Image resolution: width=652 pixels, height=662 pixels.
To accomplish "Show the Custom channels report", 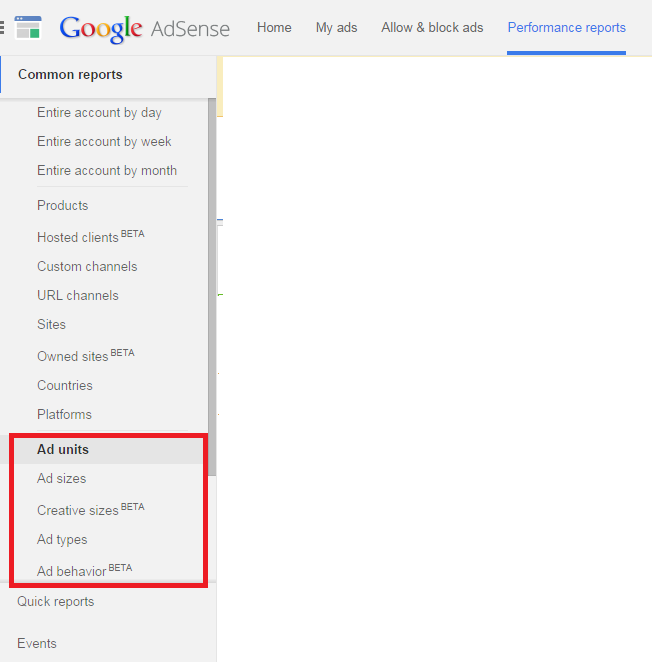I will (x=87, y=266).
